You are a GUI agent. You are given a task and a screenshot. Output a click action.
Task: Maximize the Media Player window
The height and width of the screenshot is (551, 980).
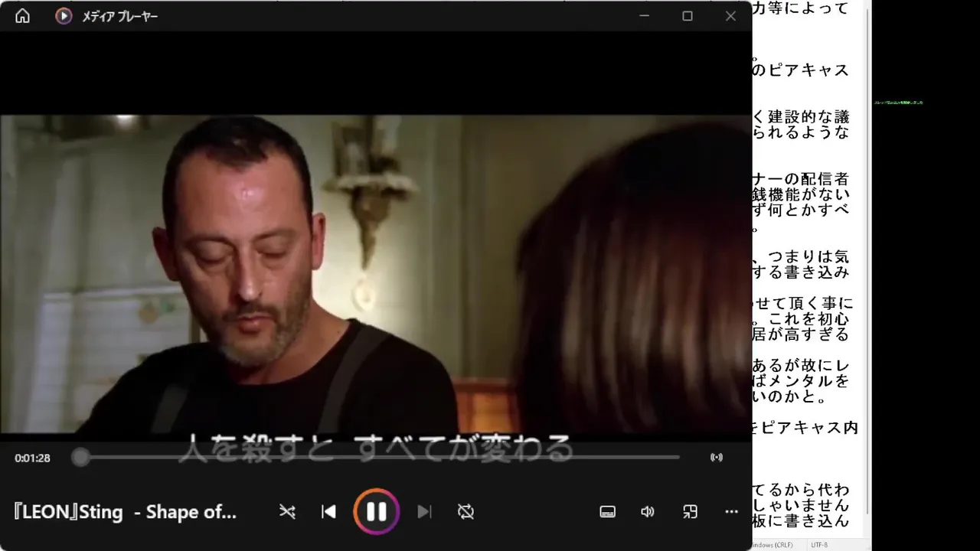688,16
